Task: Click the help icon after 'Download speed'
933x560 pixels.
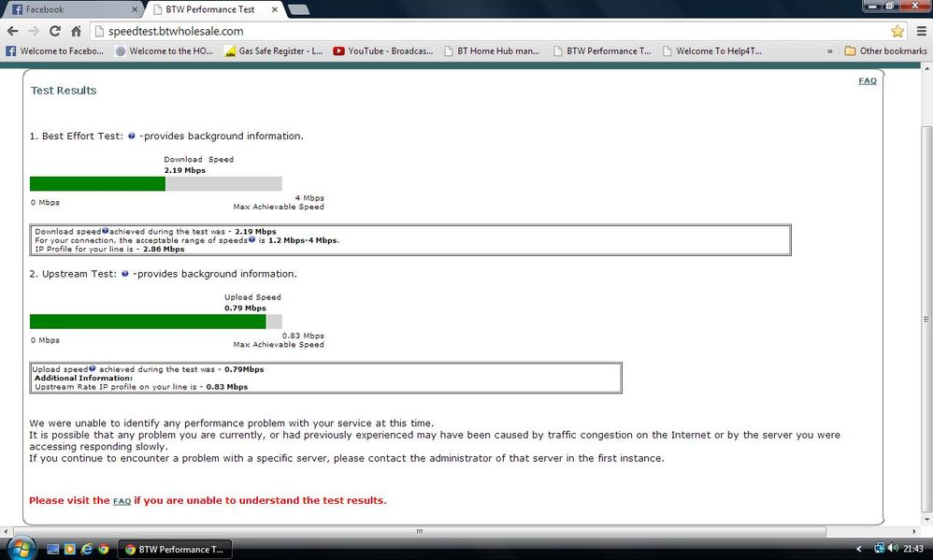Action: 106,231
